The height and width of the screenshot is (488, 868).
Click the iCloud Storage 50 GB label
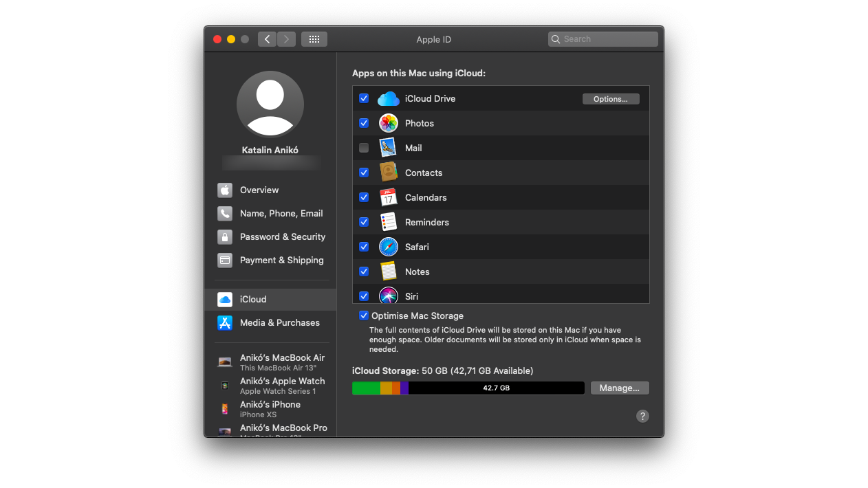click(442, 371)
